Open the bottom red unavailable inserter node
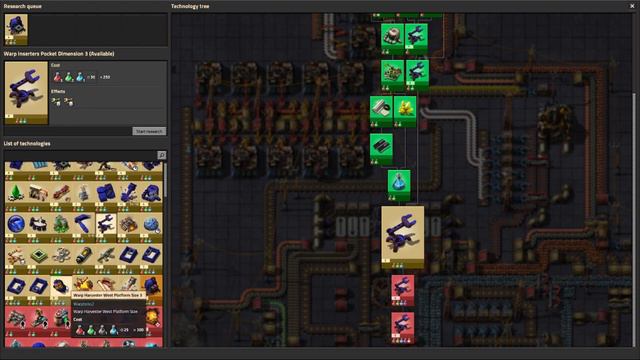Screen dimensions: 640x360 tap(403, 328)
